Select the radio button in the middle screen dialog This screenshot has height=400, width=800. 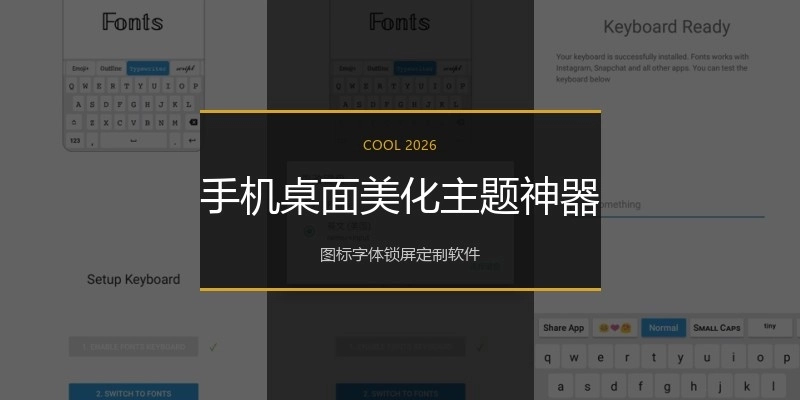(309, 232)
